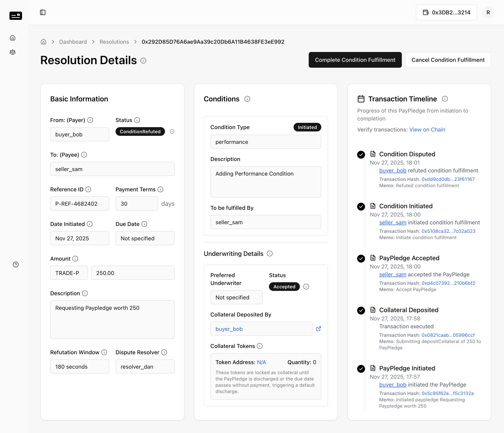The width and height of the screenshot is (504, 433).
Task: Show info icon beside Accepted status badge
Action: pyautogui.click(x=306, y=287)
